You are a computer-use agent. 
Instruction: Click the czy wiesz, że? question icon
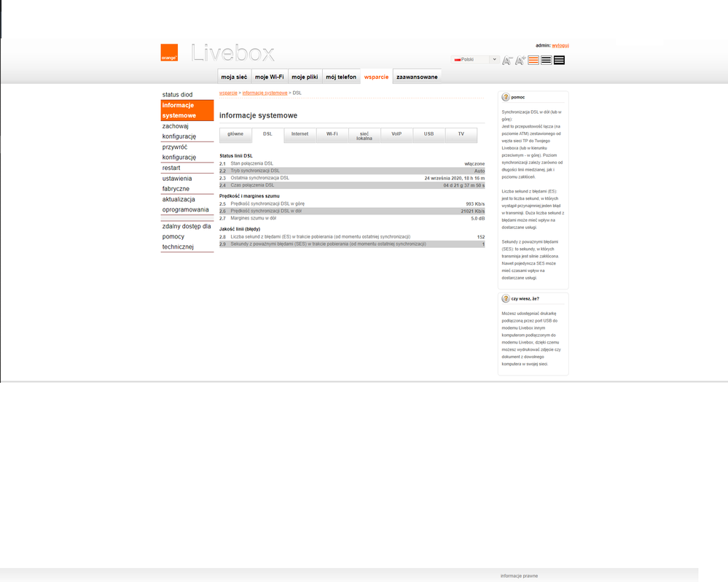point(506,299)
